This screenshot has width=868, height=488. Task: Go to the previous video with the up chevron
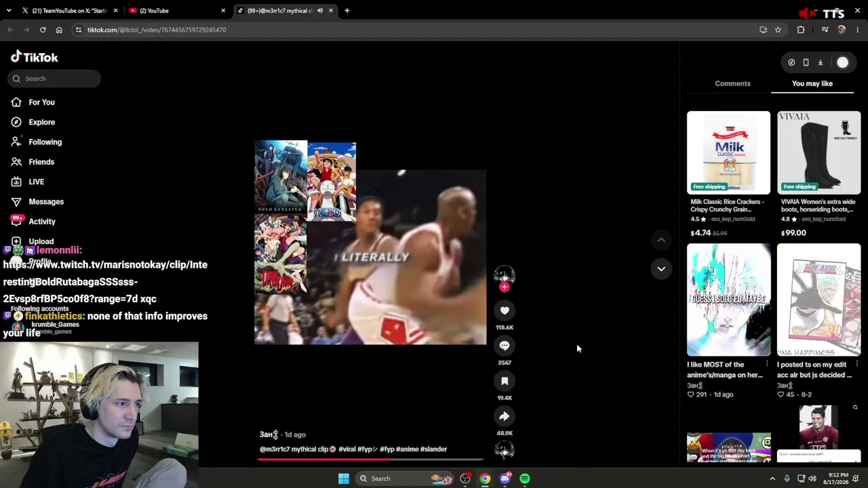661,240
